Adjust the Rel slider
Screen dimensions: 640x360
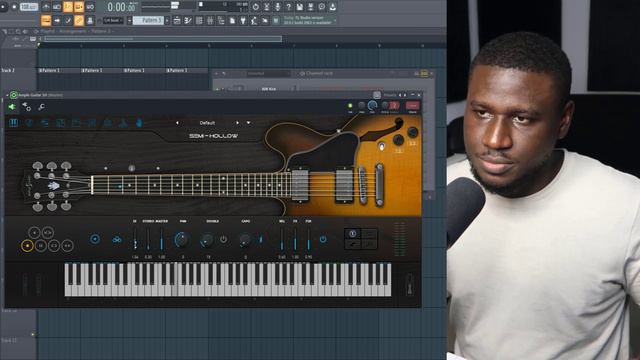[x=282, y=239]
